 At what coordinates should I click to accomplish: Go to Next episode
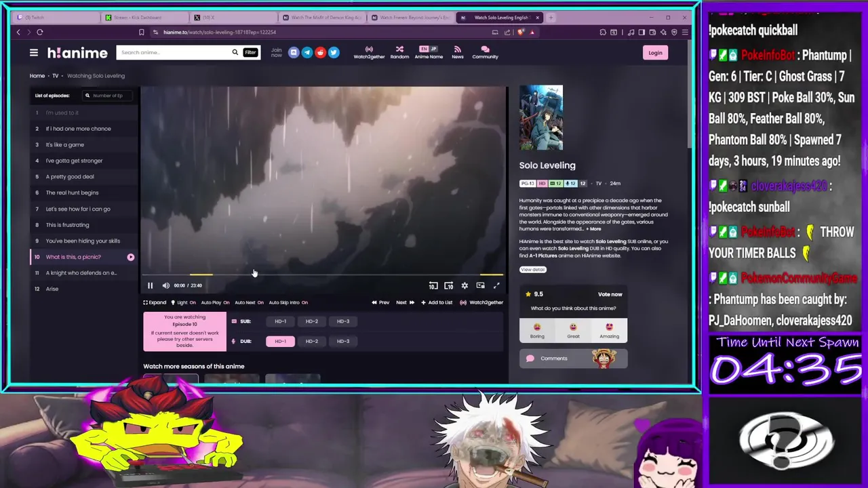click(x=405, y=302)
